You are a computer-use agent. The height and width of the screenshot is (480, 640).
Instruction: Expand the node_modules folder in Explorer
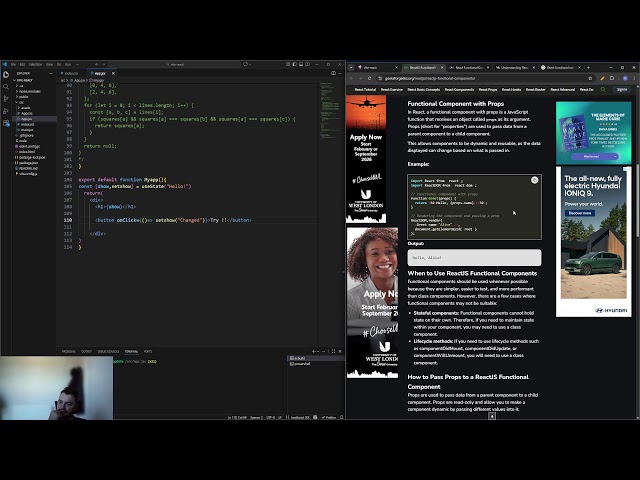(x=28, y=91)
